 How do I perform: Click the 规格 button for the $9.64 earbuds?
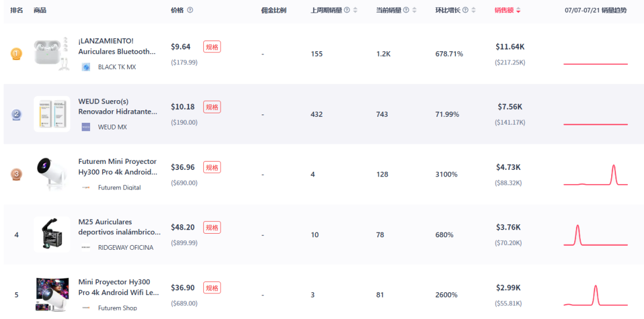point(212,47)
